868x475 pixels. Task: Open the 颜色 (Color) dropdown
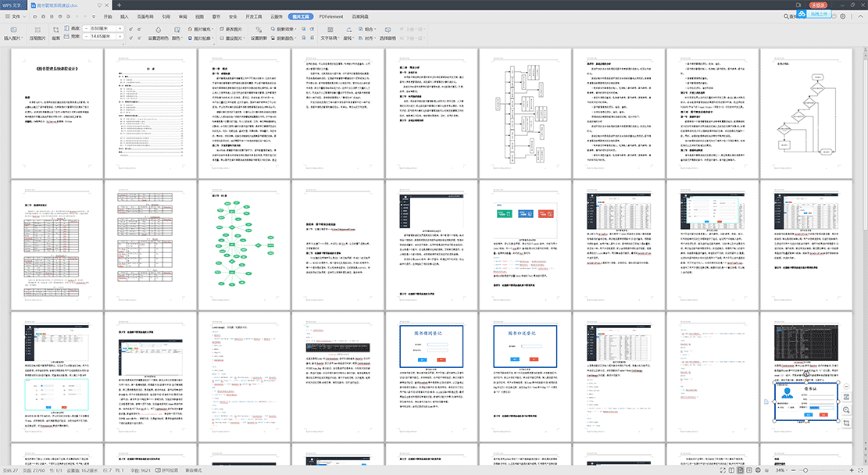(x=178, y=37)
